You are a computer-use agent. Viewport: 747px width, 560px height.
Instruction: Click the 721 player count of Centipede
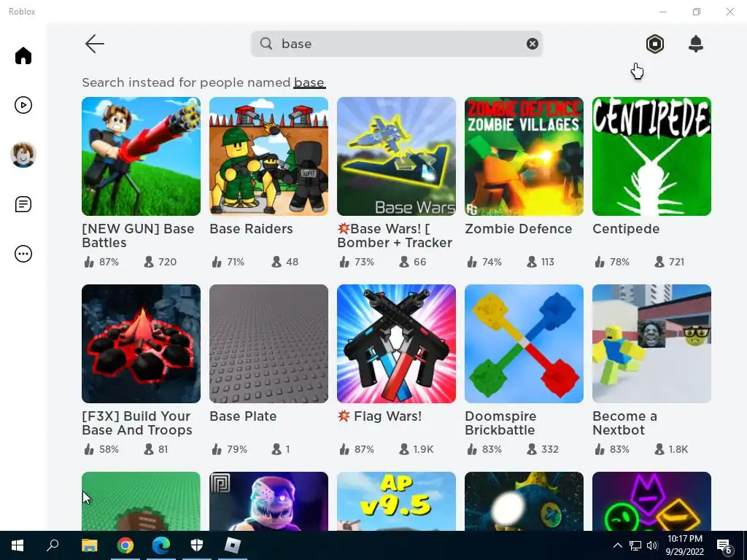pyautogui.click(x=670, y=262)
